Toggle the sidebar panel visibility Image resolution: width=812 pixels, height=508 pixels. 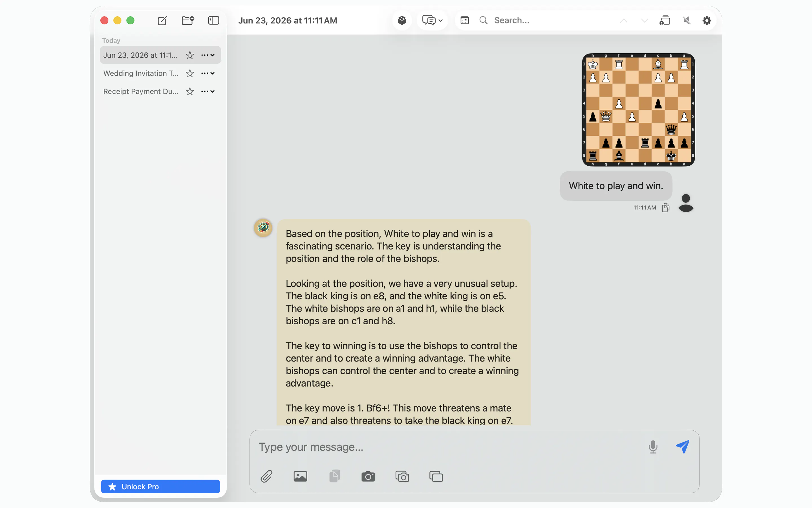click(x=213, y=21)
